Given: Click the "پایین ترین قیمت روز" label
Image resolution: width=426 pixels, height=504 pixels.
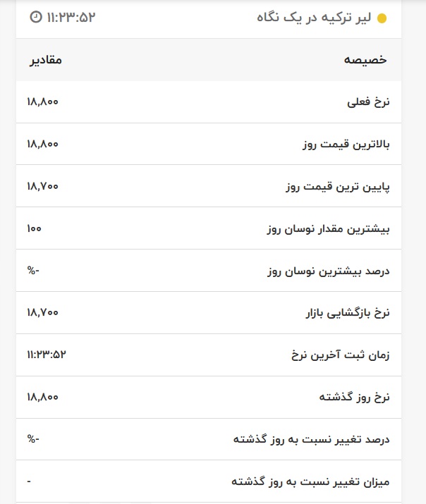Looking at the screenshot, I should [338, 187].
